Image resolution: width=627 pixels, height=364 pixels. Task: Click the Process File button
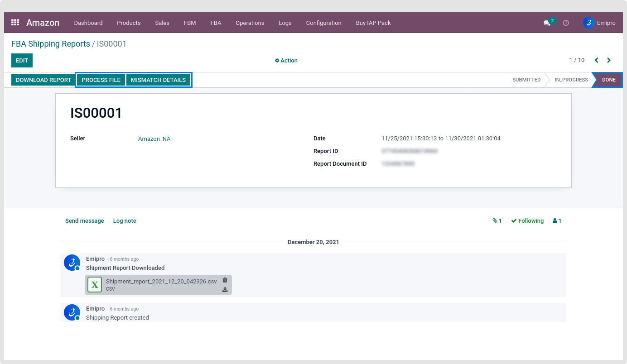(101, 80)
